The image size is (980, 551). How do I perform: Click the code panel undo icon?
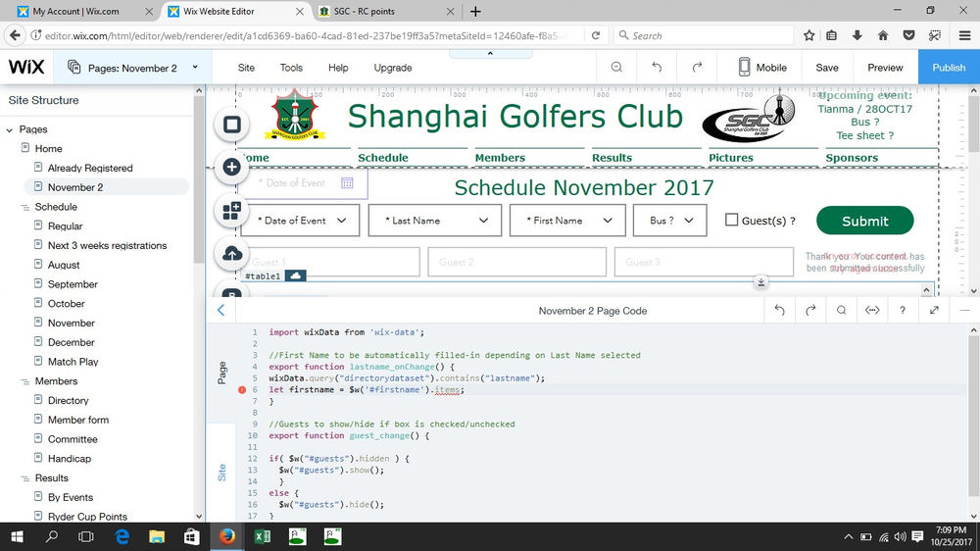coord(779,310)
